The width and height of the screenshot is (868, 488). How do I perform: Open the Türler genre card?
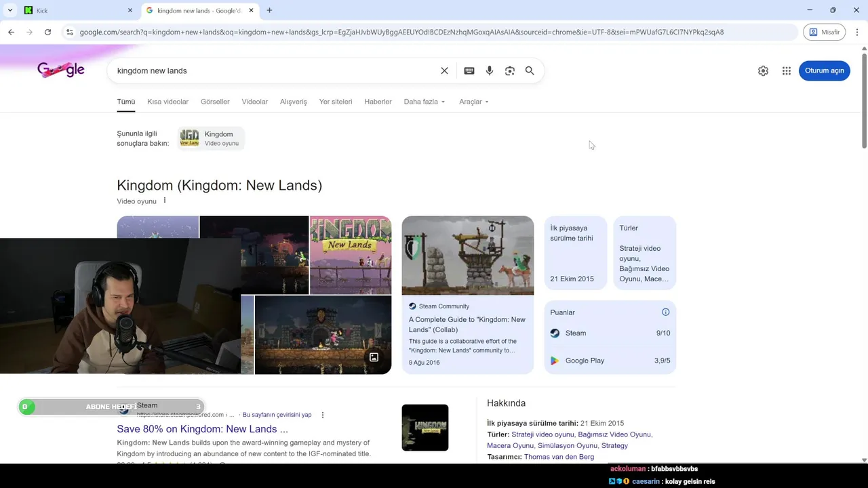[x=645, y=253]
